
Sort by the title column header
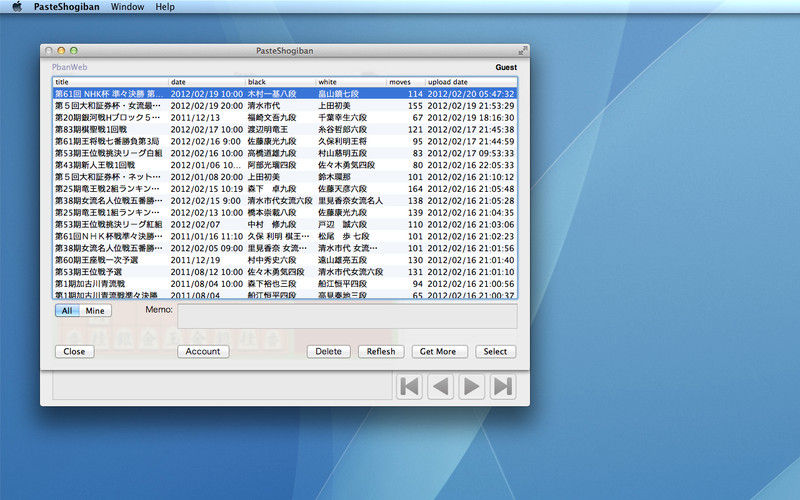(x=111, y=82)
